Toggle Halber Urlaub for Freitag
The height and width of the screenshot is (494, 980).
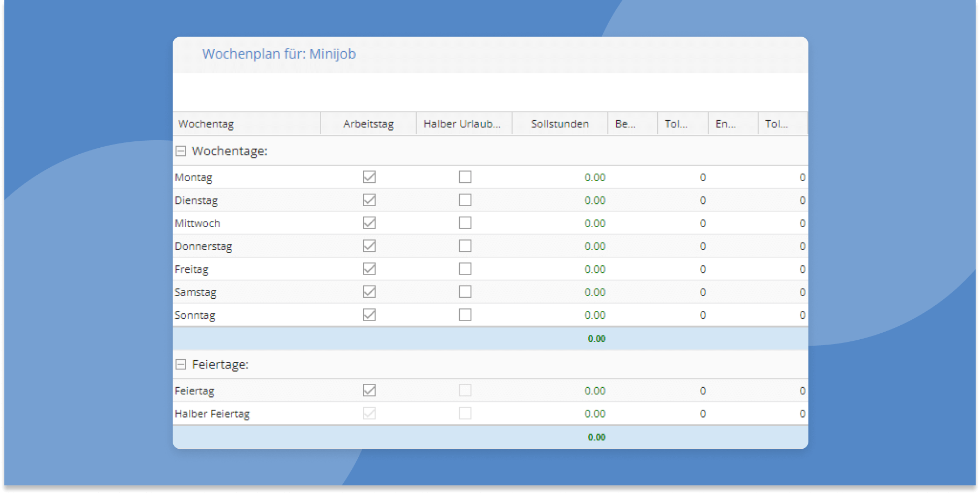click(x=465, y=269)
